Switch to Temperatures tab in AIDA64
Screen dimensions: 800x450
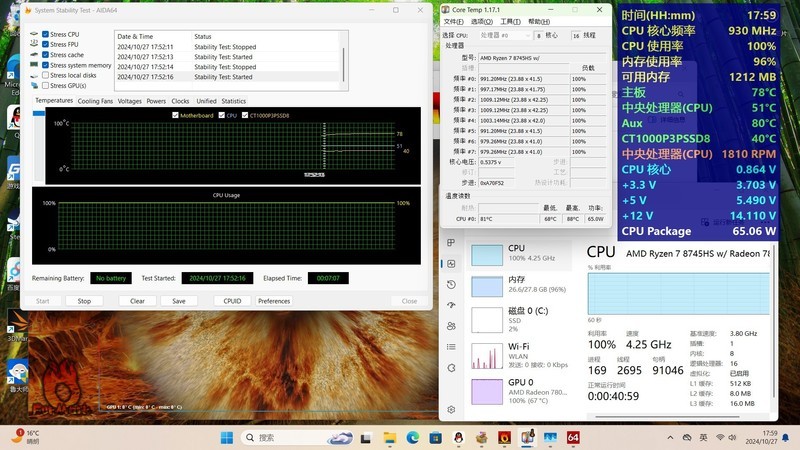pos(54,101)
